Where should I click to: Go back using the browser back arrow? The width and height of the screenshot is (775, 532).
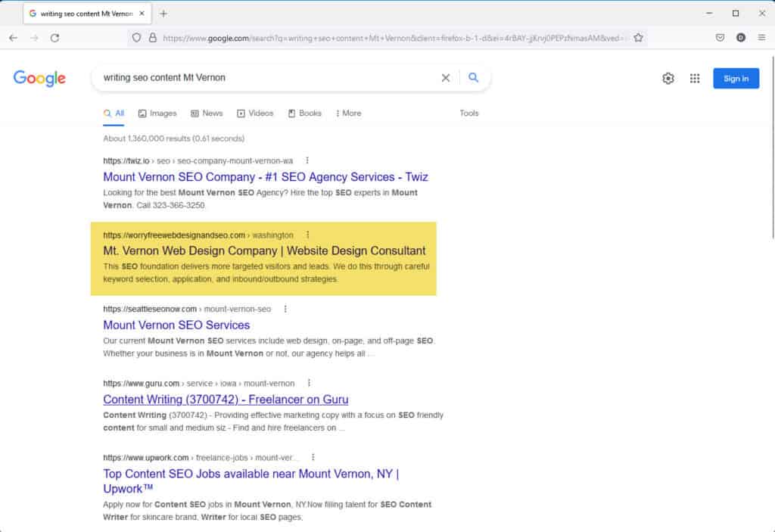coord(14,38)
